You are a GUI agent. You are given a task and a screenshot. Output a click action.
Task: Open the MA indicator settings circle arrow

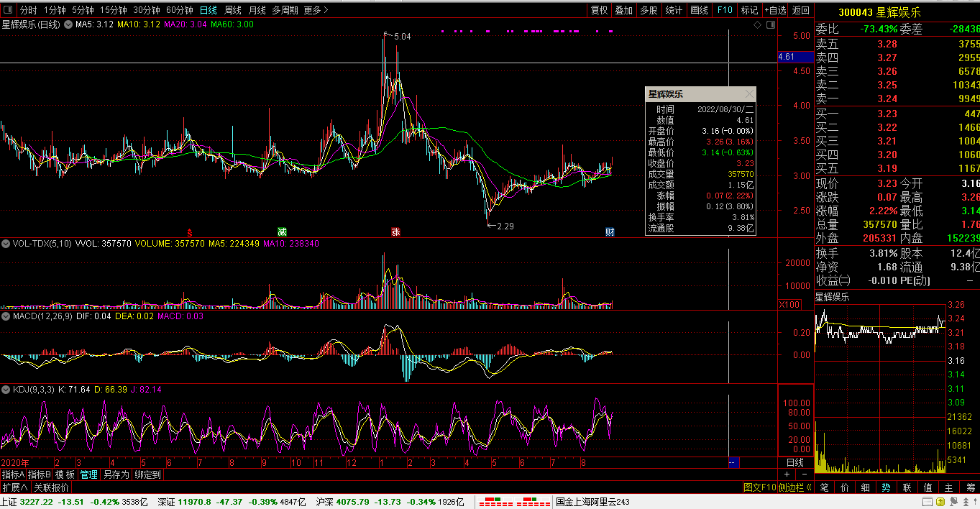68,24
